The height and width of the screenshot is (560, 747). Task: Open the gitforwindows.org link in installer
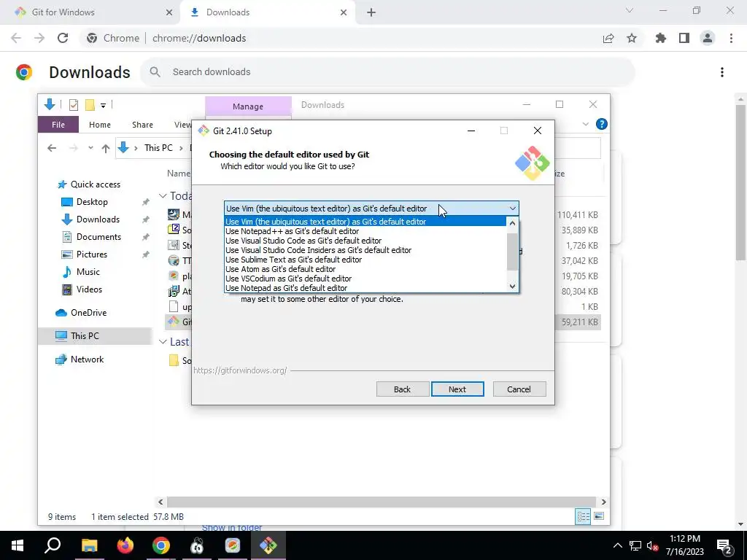point(240,370)
